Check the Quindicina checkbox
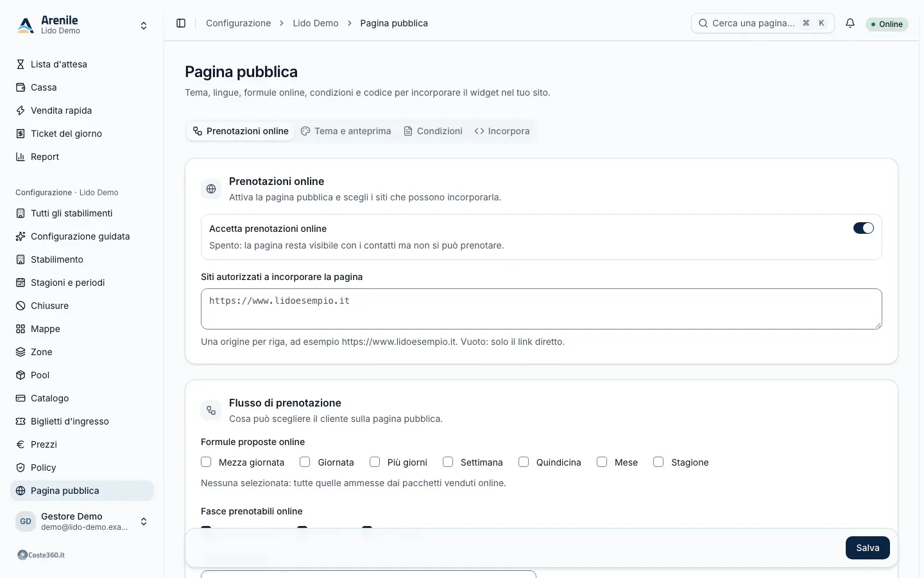The width and height of the screenshot is (924, 578). pos(524,462)
